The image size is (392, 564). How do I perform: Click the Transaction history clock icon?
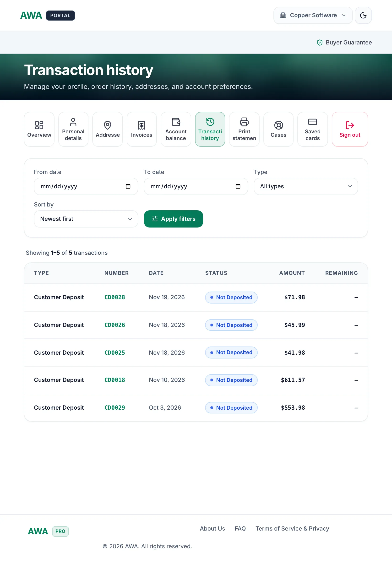(210, 122)
